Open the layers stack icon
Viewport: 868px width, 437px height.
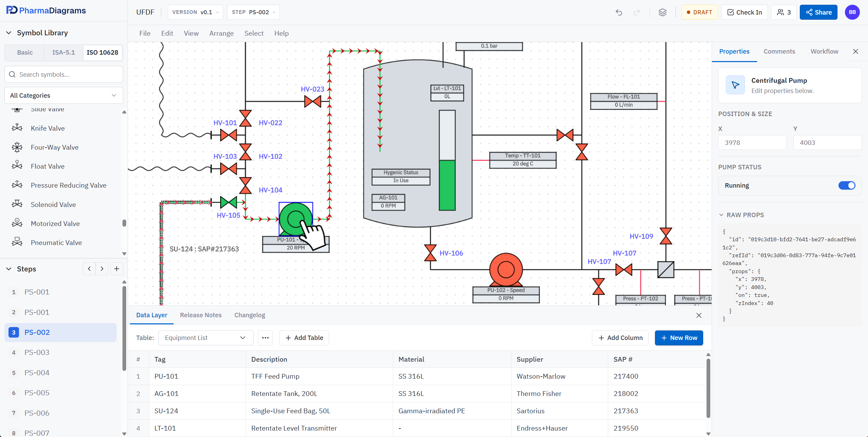[x=662, y=13]
